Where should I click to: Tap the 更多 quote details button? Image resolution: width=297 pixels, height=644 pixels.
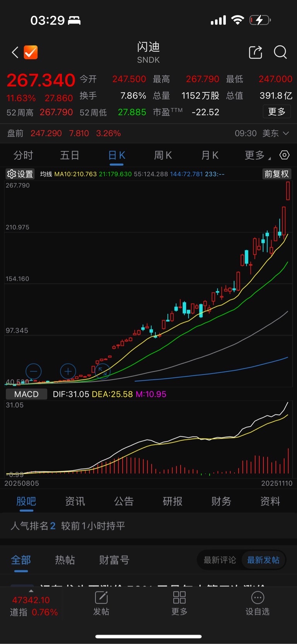(277, 112)
